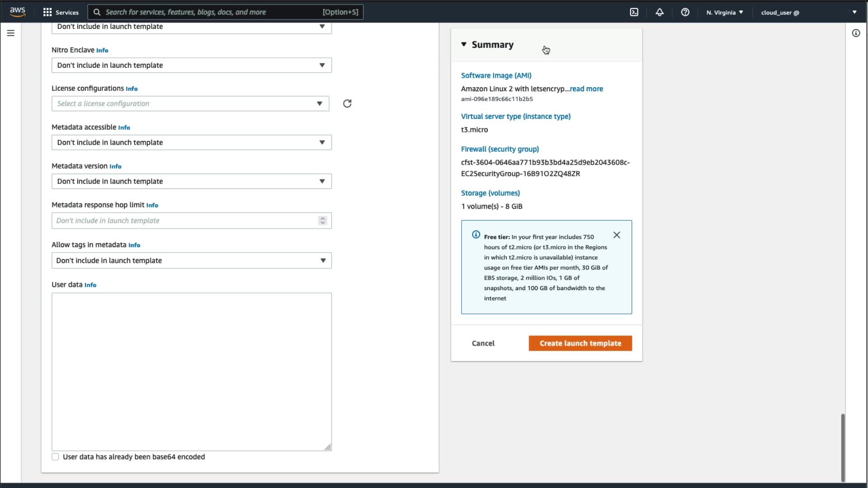Check the user data base64 encoded box
868x488 pixels.
pos(55,457)
